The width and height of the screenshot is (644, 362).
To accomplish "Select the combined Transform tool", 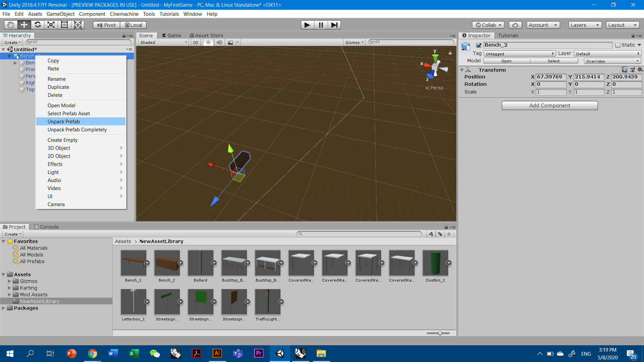I will click(78, 25).
